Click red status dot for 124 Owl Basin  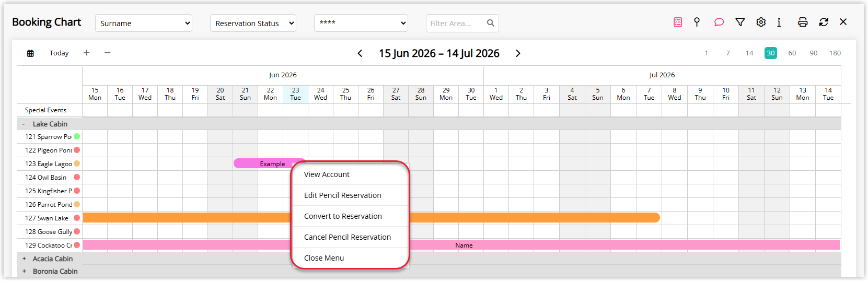point(77,177)
